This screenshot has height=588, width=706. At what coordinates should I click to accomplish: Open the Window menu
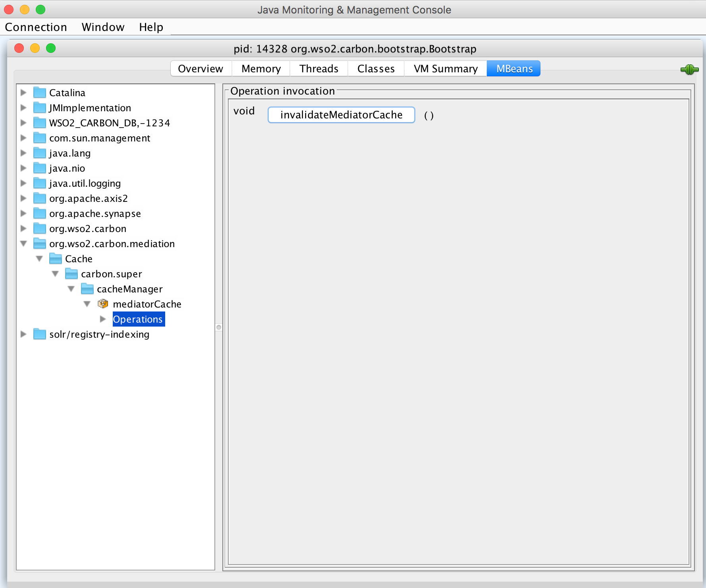point(103,27)
